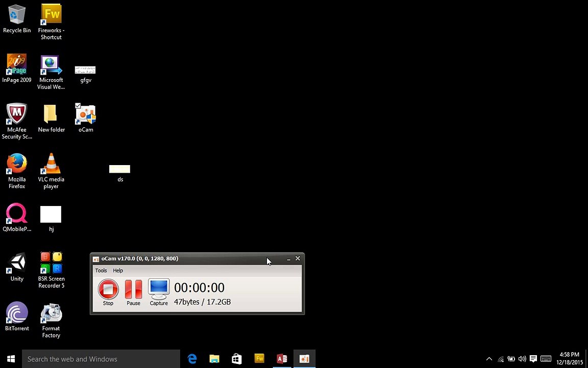This screenshot has height=368, width=588.
Task: Click the 00:00:00 recording timer
Action: [x=199, y=288]
